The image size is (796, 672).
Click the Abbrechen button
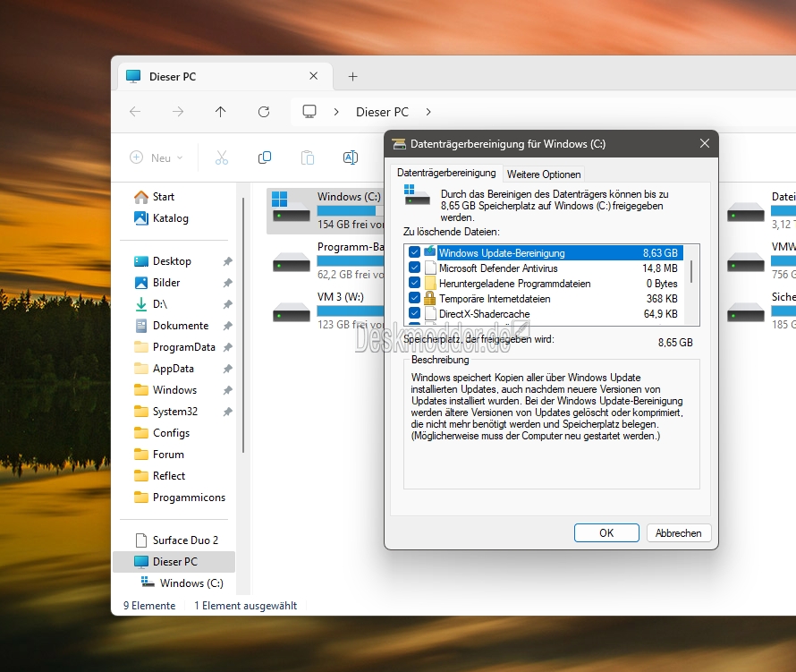click(678, 532)
